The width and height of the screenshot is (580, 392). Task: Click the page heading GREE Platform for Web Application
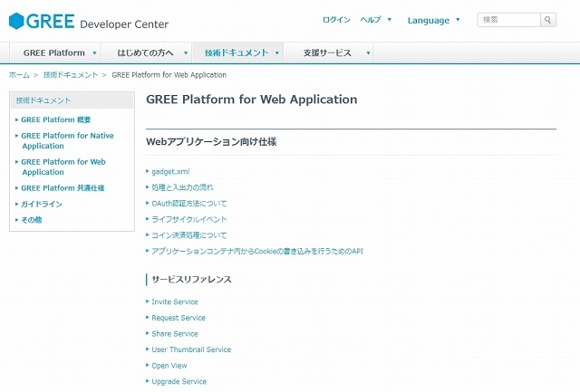coord(252,100)
